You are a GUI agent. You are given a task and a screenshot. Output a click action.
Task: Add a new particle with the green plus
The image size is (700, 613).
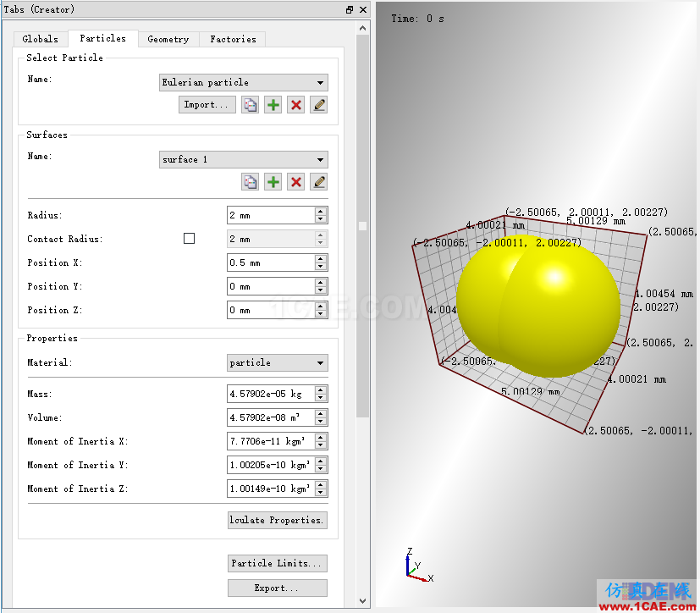point(273,105)
